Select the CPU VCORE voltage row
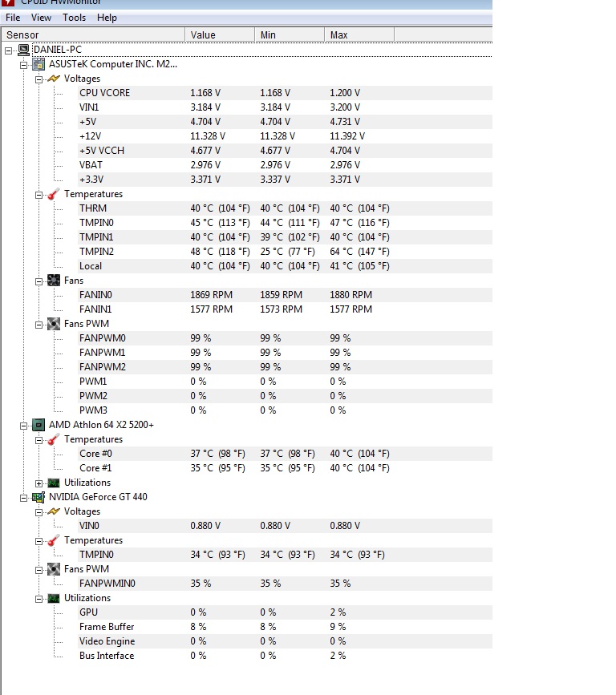 104,93
